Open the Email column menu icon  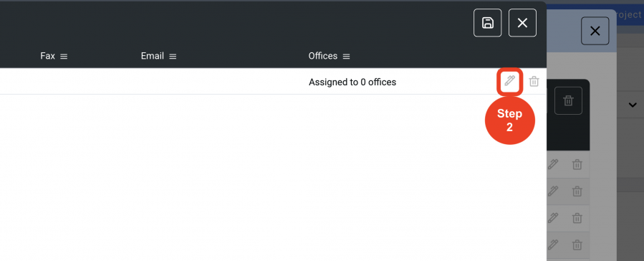click(x=173, y=57)
